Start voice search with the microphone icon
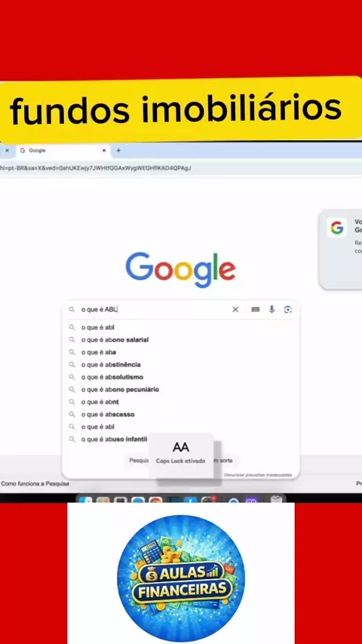362x644 pixels. pos(271,309)
